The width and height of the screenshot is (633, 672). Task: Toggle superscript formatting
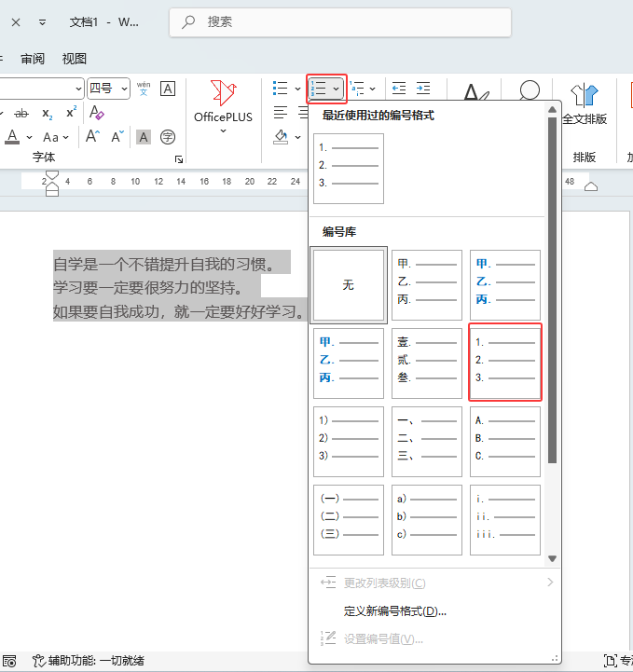pos(71,112)
